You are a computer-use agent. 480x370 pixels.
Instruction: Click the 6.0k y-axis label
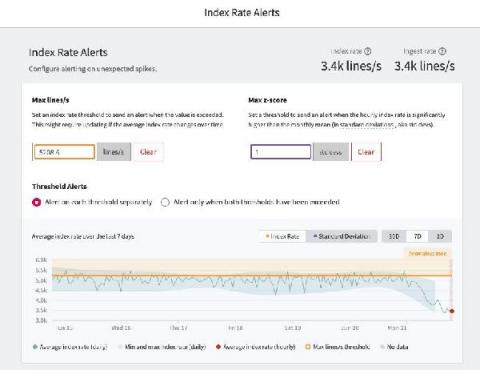click(41, 260)
